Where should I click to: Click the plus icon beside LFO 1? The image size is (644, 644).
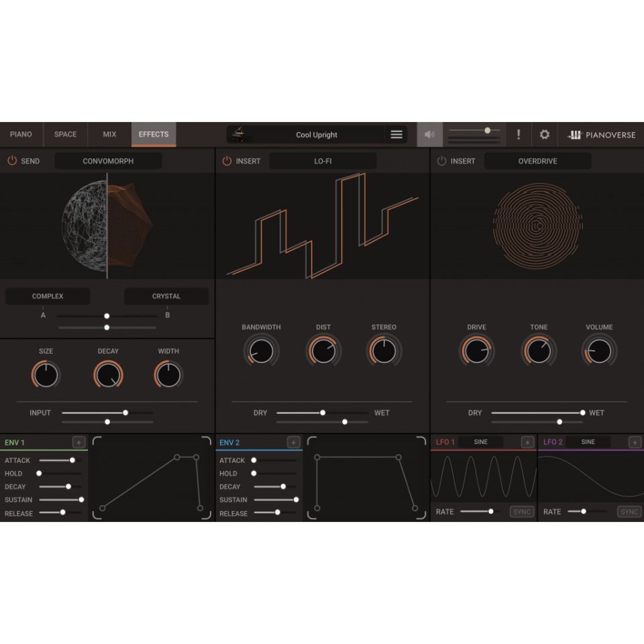coord(527,442)
